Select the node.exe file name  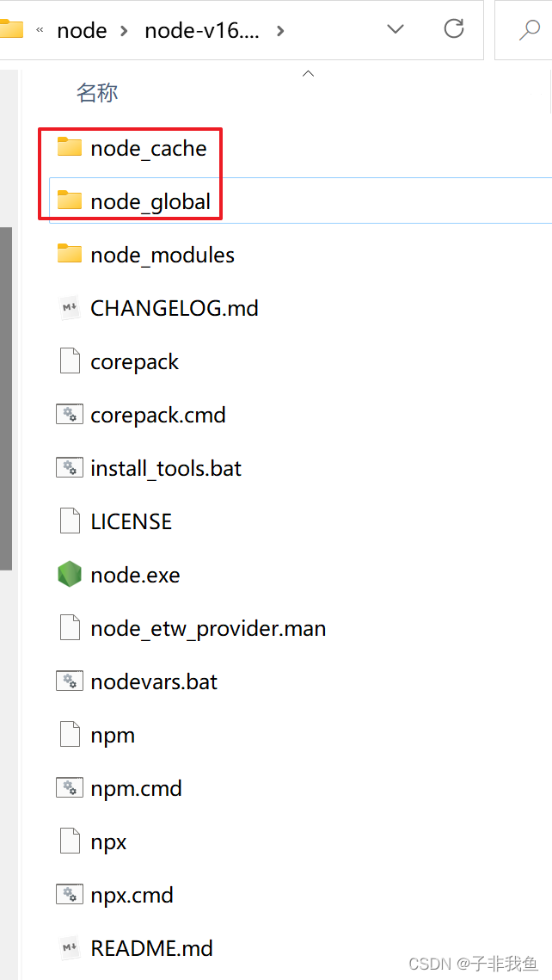pyautogui.click(x=136, y=575)
